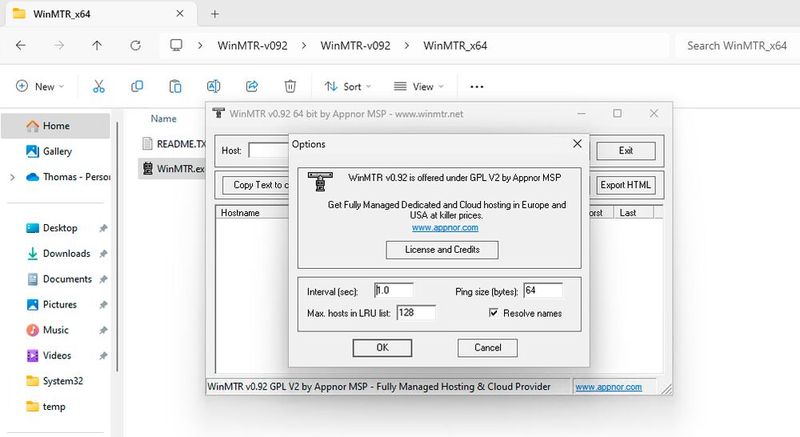800x437 pixels.
Task: Open the See more ellipsis menu
Action: point(477,87)
